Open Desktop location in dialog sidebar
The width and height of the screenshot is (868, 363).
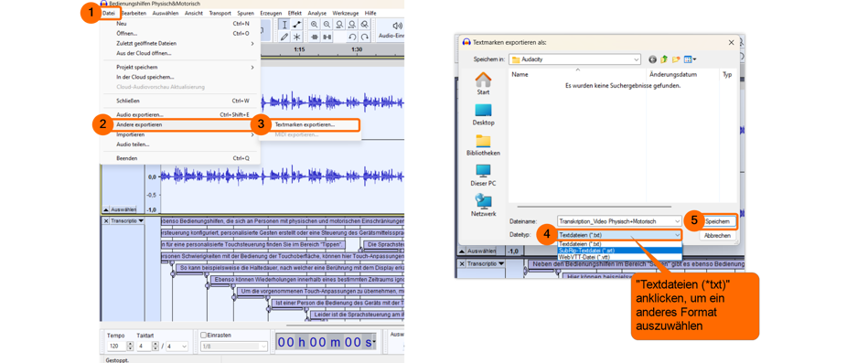[x=483, y=114]
